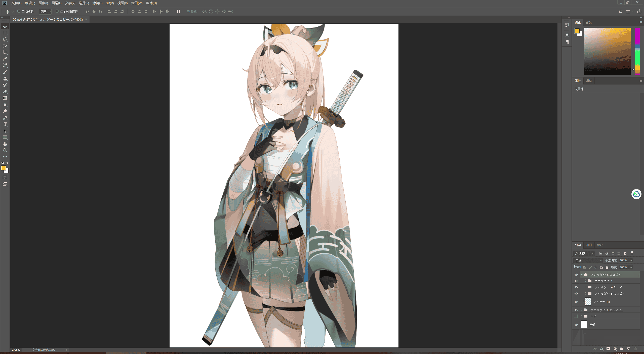Image resolution: width=644 pixels, height=354 pixels.
Task: Hide the フォルダー 1 group visibility eye
Action: point(576,281)
